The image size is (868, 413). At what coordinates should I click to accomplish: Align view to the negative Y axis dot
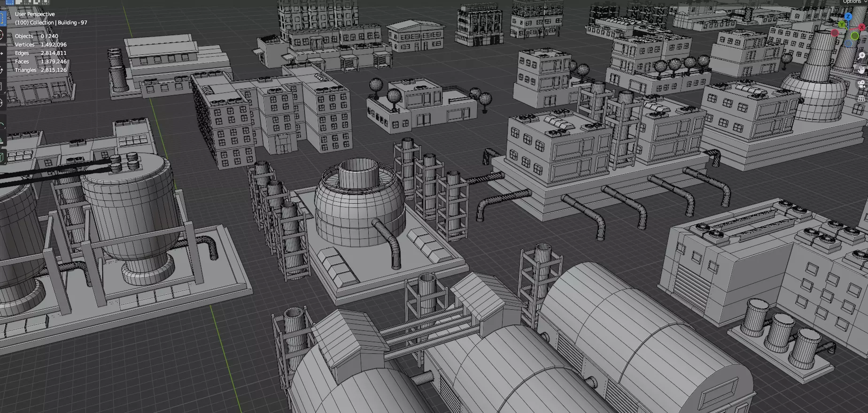tap(855, 36)
